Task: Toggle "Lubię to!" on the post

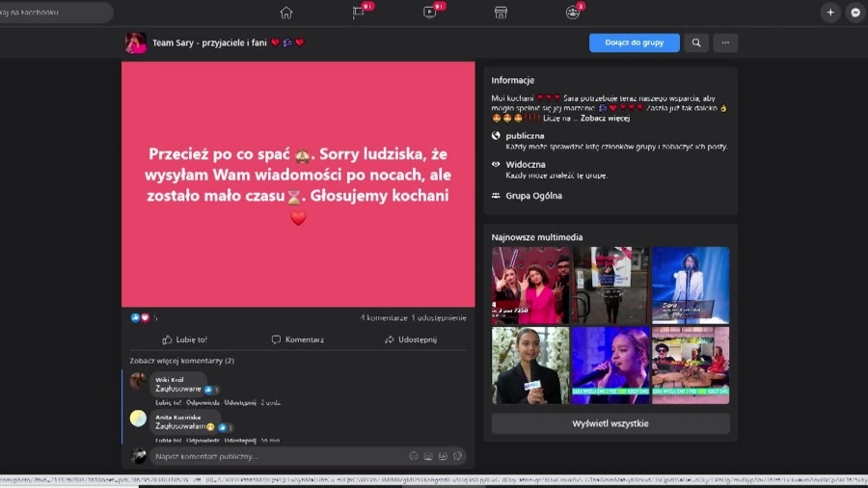Action: click(184, 339)
